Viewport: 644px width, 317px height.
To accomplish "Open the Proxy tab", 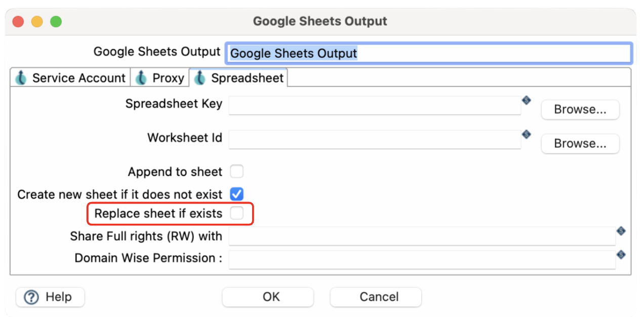I will coord(168,78).
